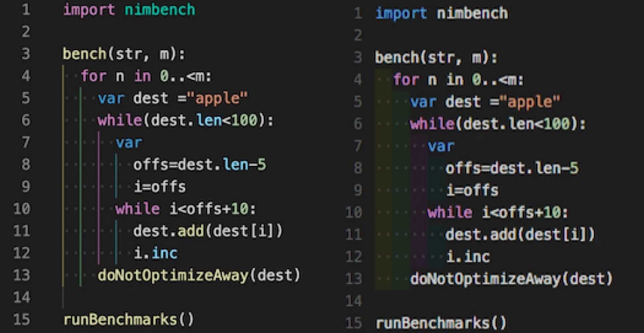Click 'i=offs' in the right editor
This screenshot has width=644, height=333.
point(472,191)
